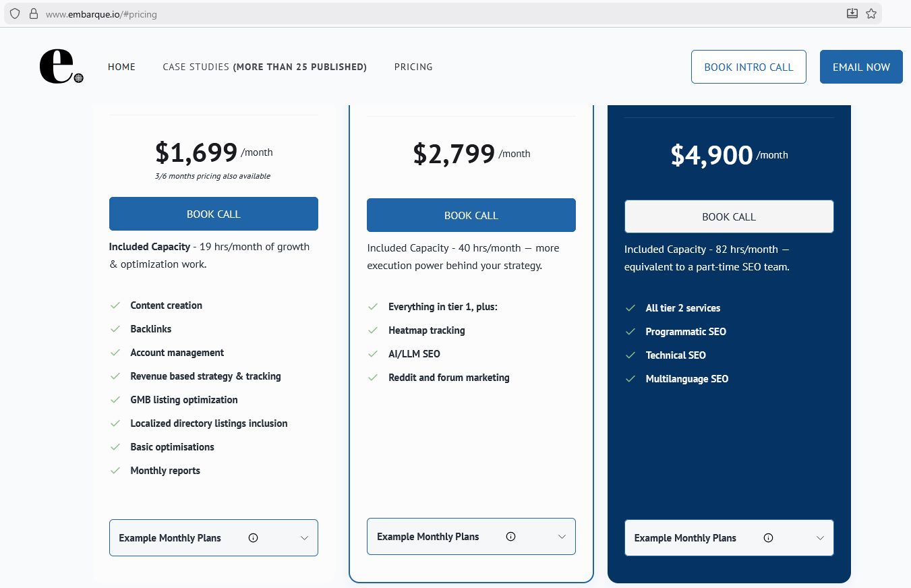Click the padlock site security icon
The width and height of the screenshot is (911, 588).
click(x=33, y=13)
